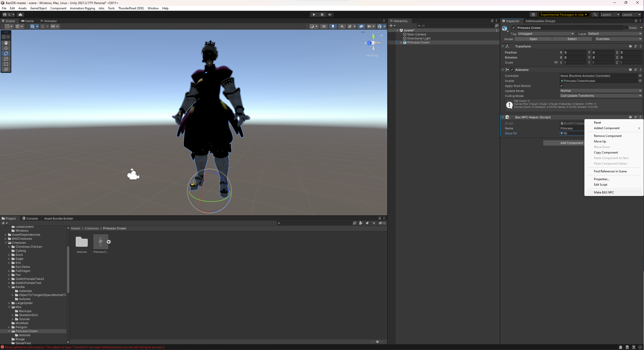Open the Layer dropdown
The height and width of the screenshot is (350, 644).
[615, 34]
